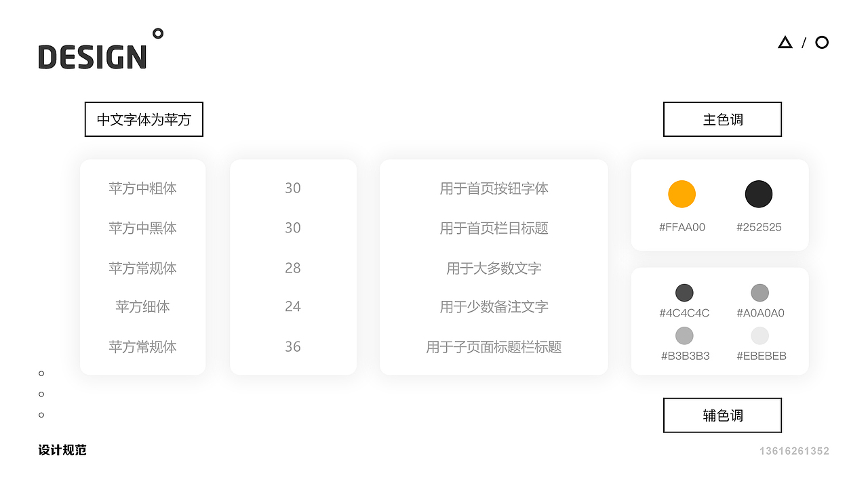Click the DESIGN logo text
The image size is (868, 488).
92,57
